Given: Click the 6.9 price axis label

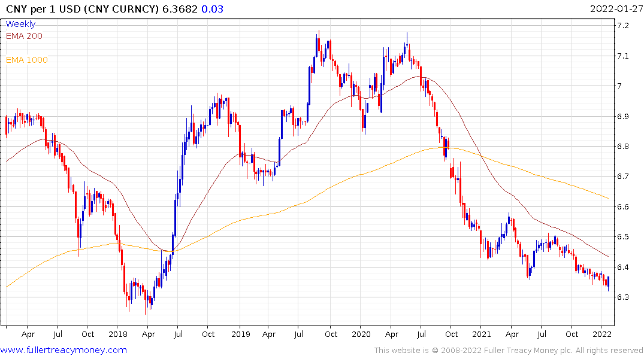Looking at the screenshot, I should [622, 116].
